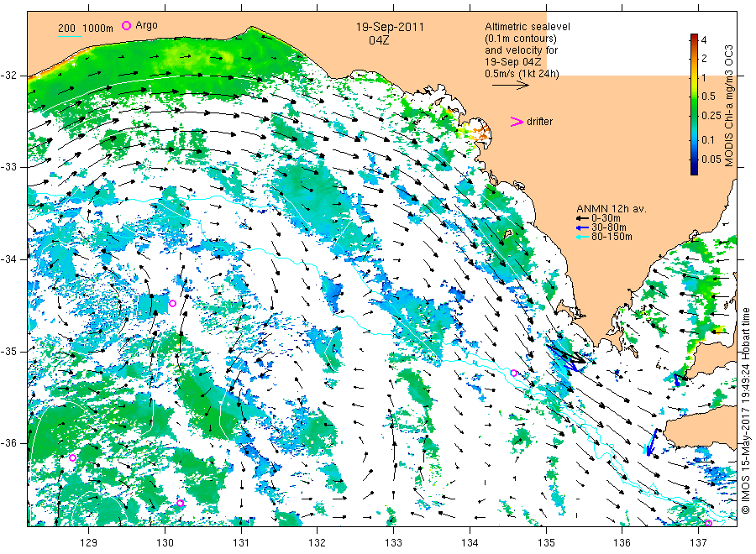Click the '(0.1m contours)' caption line
Screen dimensions: 756x554
[521, 39]
